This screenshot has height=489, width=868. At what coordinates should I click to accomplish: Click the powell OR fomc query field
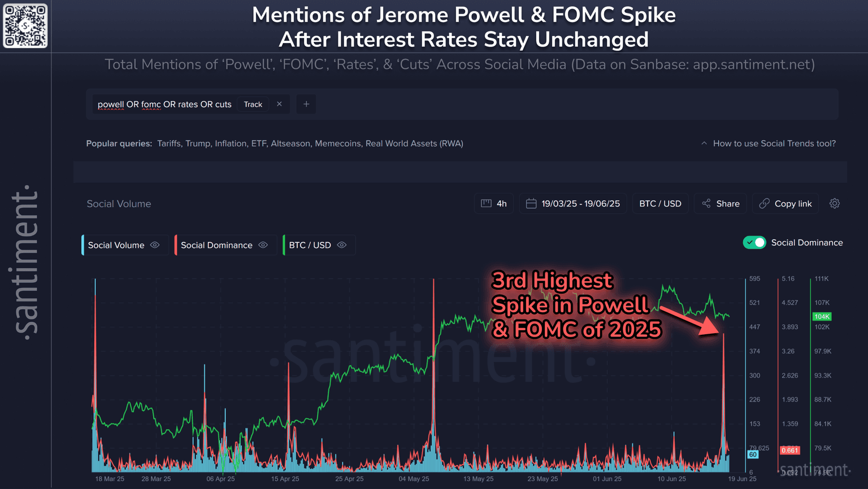pyautogui.click(x=164, y=104)
